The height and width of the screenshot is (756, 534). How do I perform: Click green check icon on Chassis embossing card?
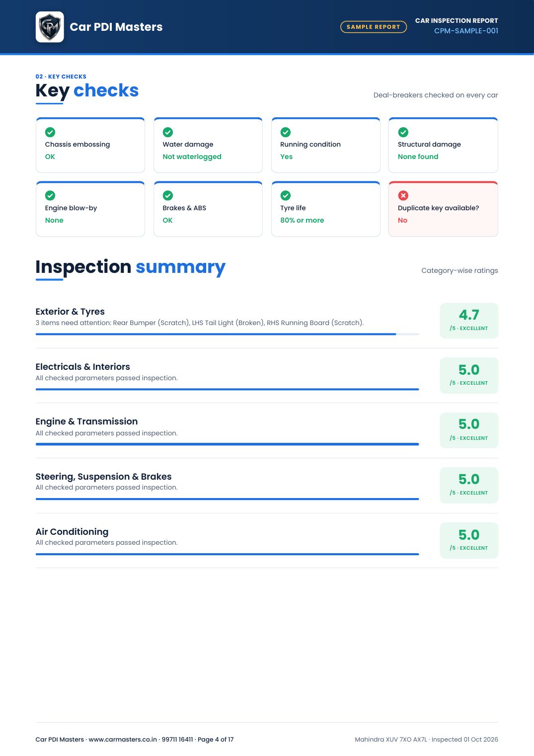(50, 132)
